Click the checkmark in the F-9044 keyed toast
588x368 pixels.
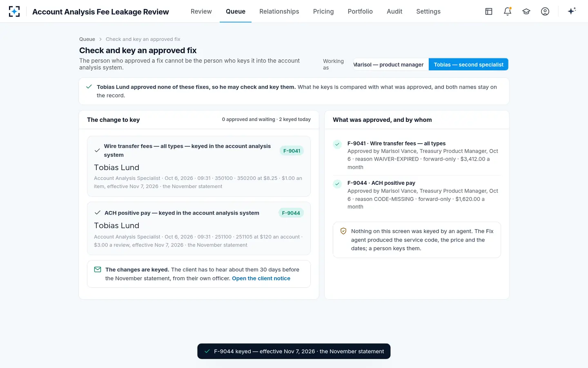point(207,351)
